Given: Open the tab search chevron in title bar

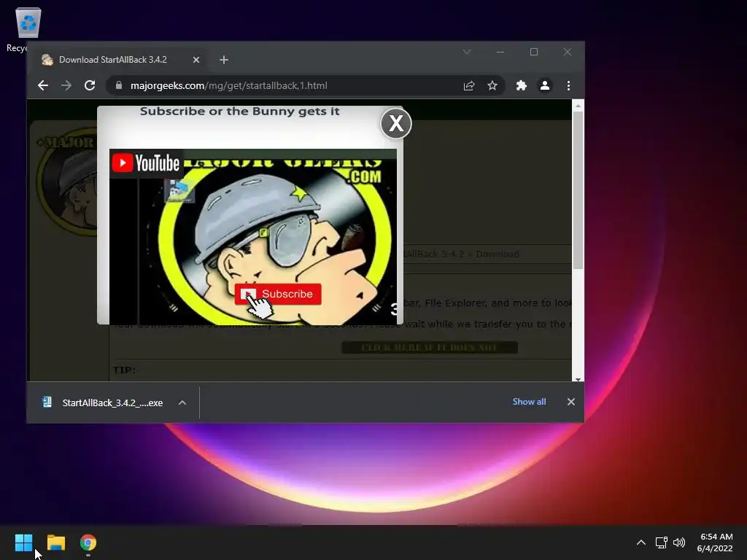Looking at the screenshot, I should [x=467, y=52].
